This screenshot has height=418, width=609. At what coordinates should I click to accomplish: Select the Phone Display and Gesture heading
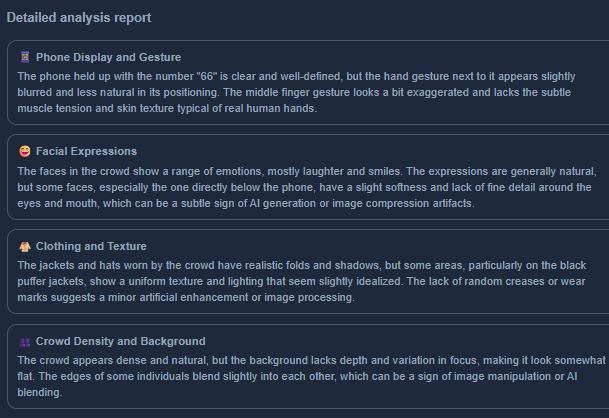point(108,57)
